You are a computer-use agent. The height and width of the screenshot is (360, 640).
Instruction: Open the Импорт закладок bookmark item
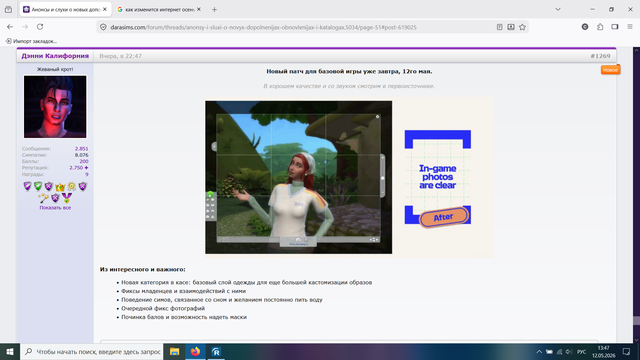[31, 41]
